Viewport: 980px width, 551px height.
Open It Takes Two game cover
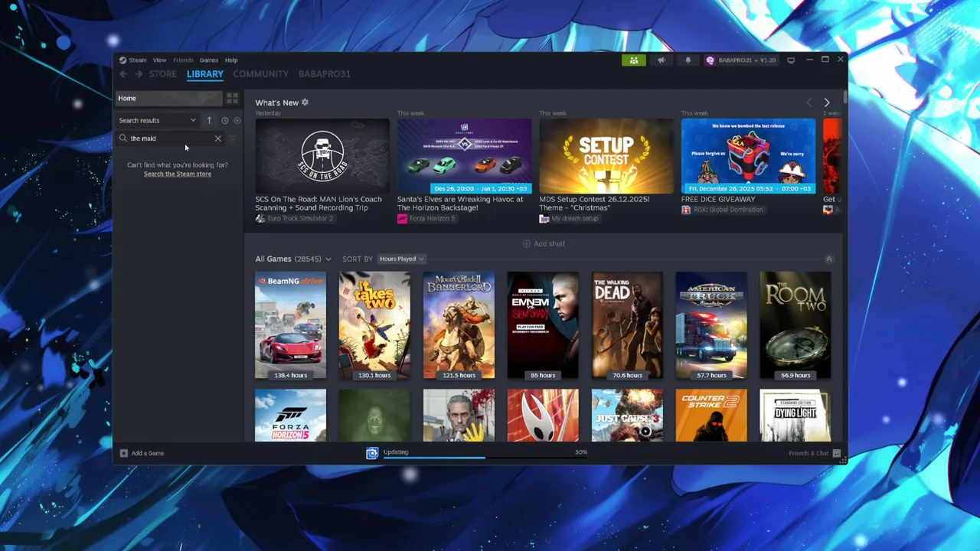point(374,325)
